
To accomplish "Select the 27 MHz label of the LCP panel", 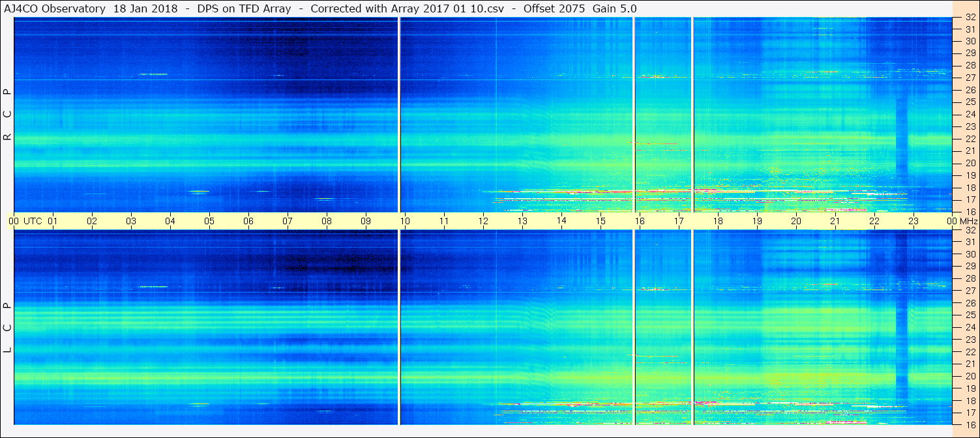I will tap(970, 291).
